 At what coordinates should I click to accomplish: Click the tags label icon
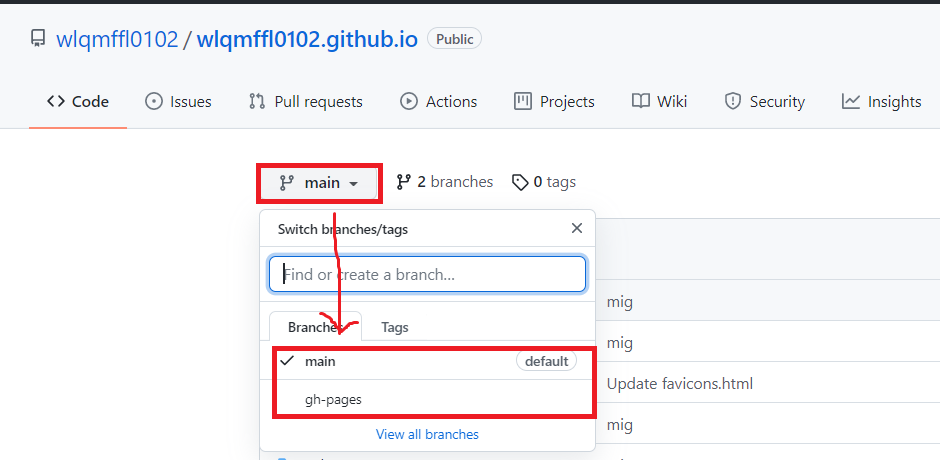[x=520, y=182]
